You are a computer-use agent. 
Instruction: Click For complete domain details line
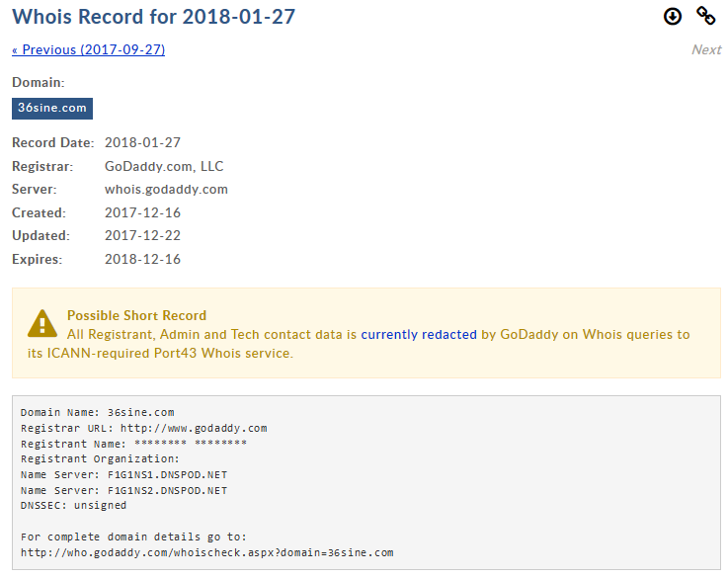coord(133,537)
